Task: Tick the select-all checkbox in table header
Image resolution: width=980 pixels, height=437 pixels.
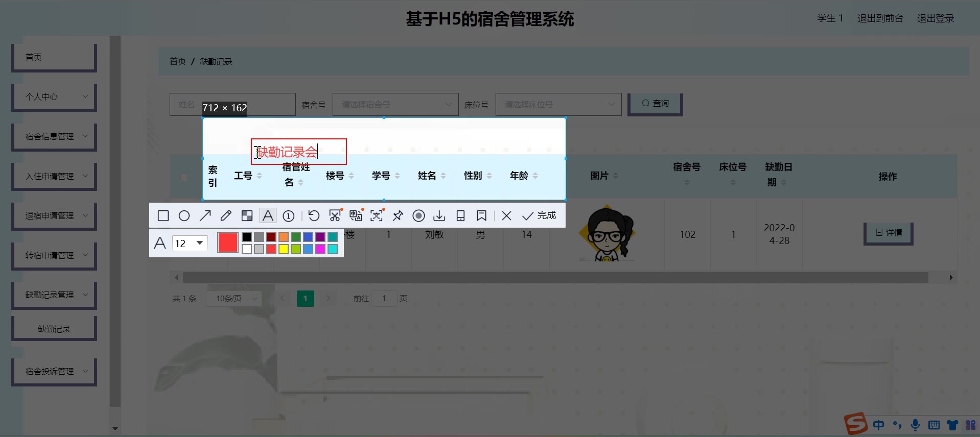Action: (x=184, y=177)
